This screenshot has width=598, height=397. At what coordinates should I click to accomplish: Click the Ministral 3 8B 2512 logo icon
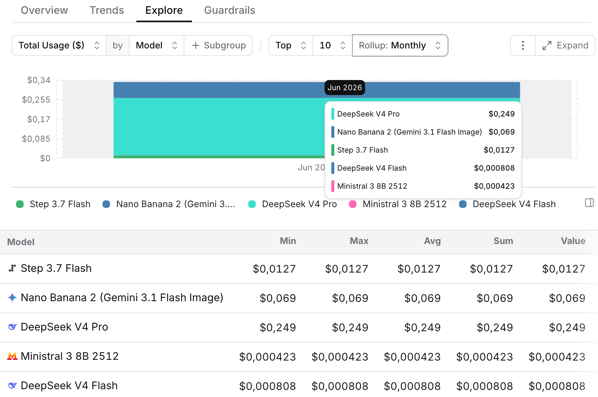(x=12, y=356)
